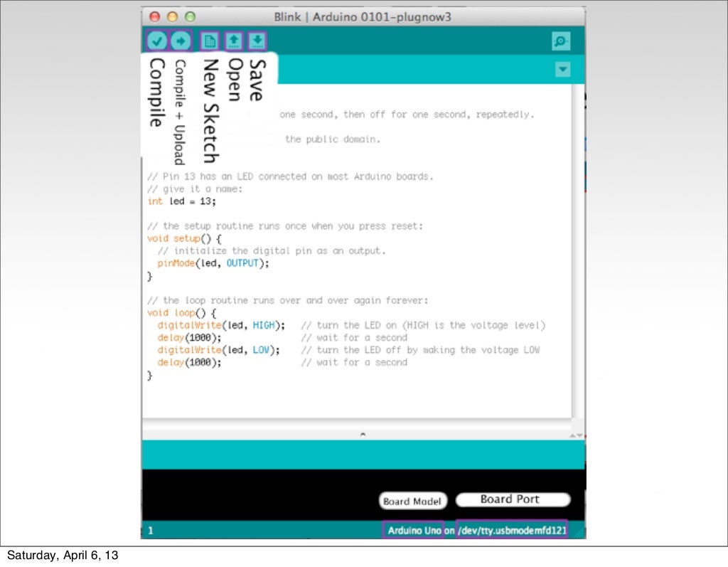Click the 'void loop() {' line
Viewport: 728px width, 567px height.
point(181,313)
